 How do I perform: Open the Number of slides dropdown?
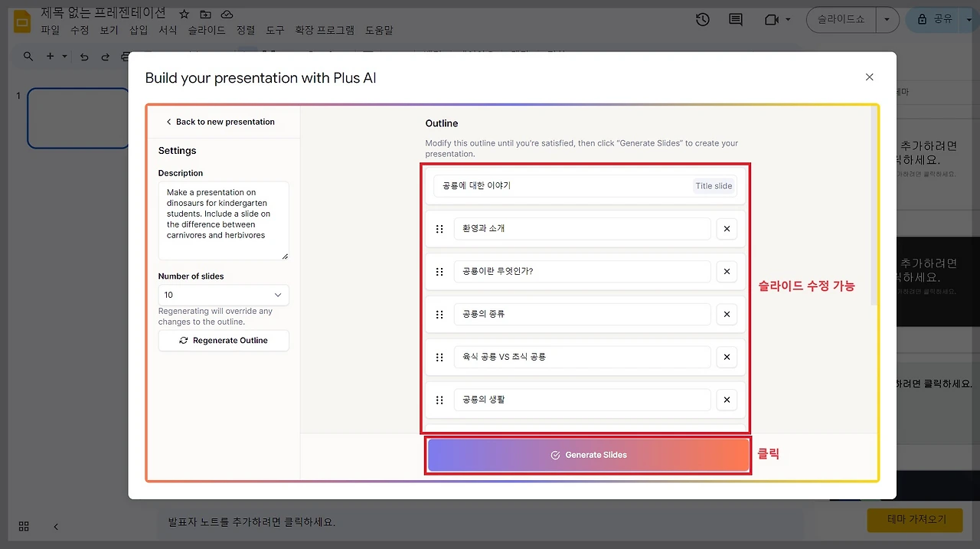pyautogui.click(x=224, y=295)
